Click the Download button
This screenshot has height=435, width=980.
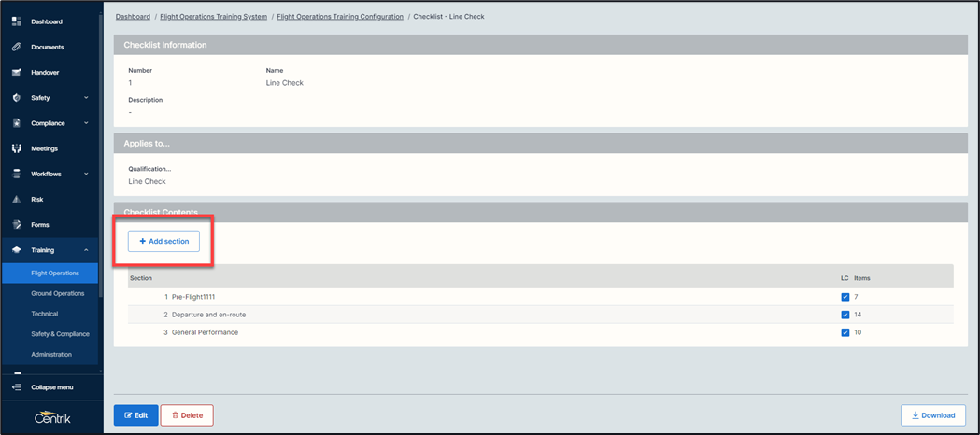[933, 415]
